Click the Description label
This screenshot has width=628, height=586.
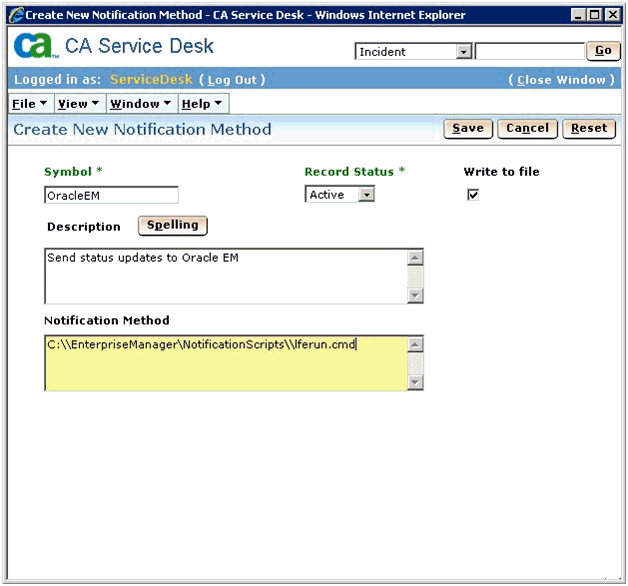click(84, 227)
